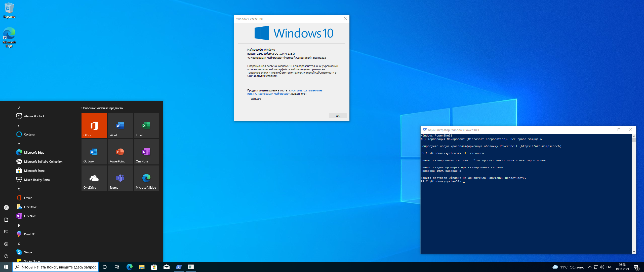Open Microsoft Store on taskbar

pos(154,267)
